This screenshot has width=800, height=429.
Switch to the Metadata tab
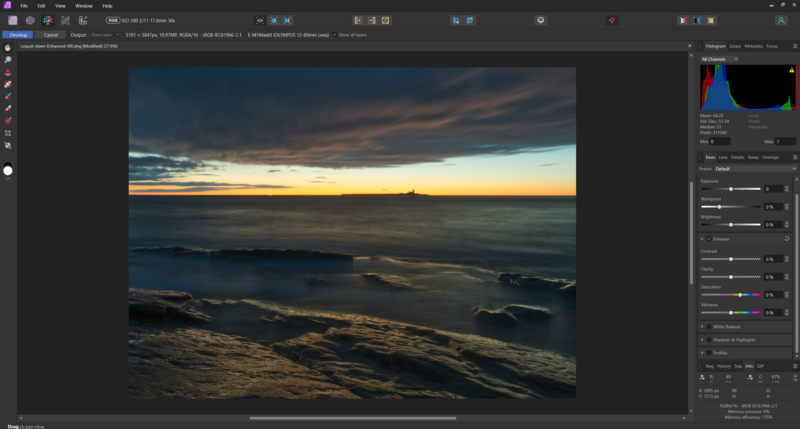pyautogui.click(x=753, y=46)
